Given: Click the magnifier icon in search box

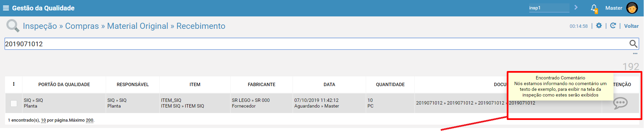Looking at the screenshot, I should click(x=633, y=44).
